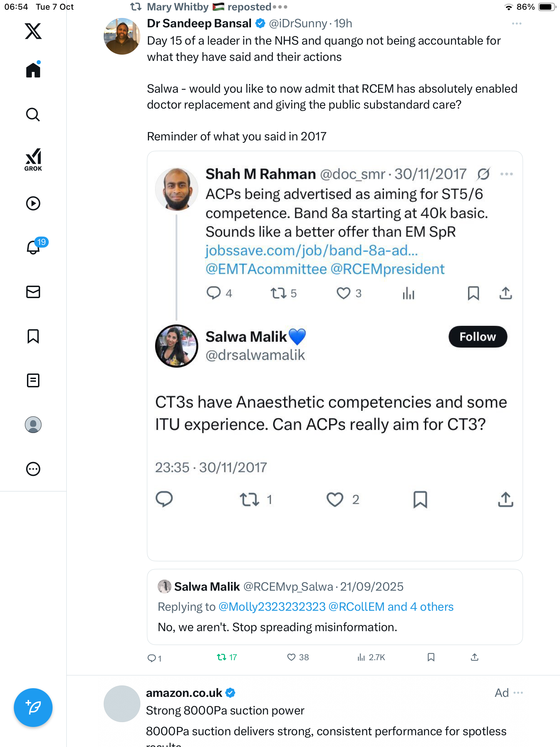
Task: Open the video tab play icon
Action: pos(33,203)
